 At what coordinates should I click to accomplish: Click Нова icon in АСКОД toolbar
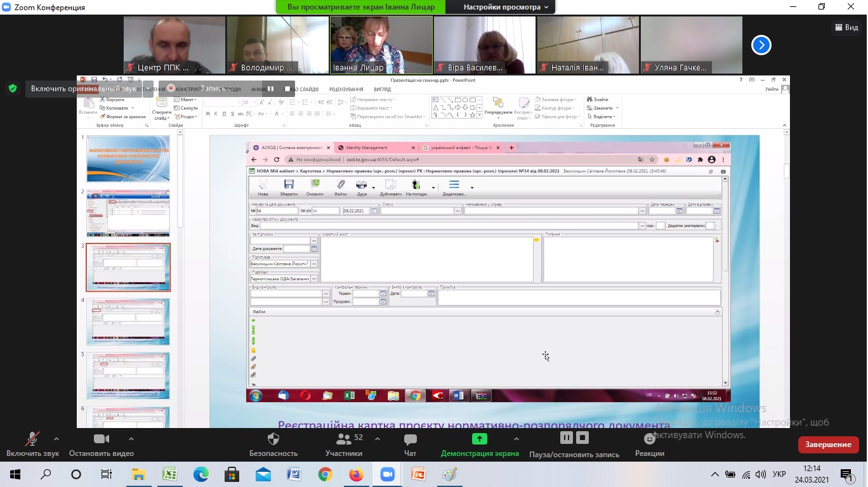[263, 188]
